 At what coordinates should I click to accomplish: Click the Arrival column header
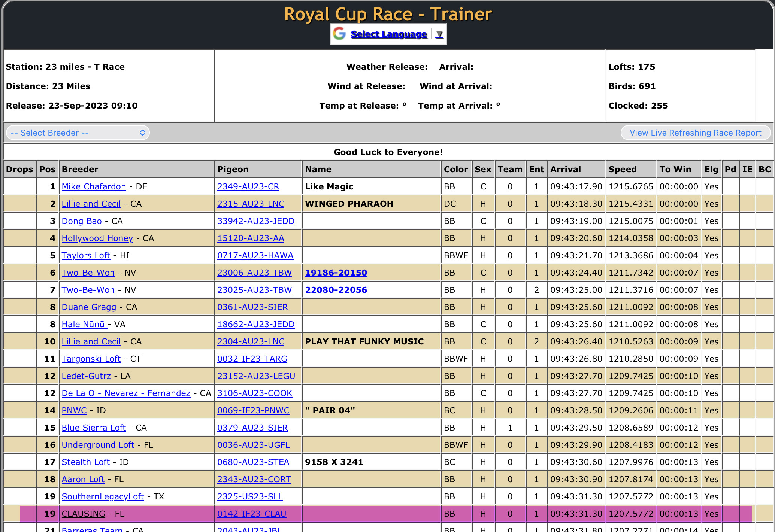point(565,169)
